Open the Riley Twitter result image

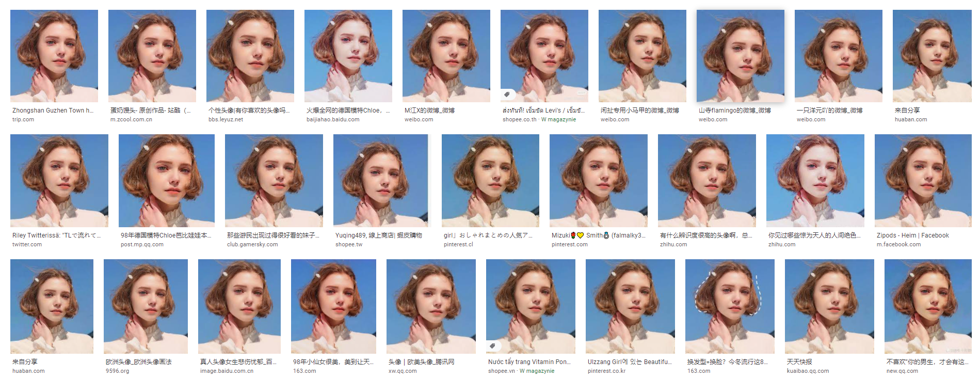[x=59, y=181]
